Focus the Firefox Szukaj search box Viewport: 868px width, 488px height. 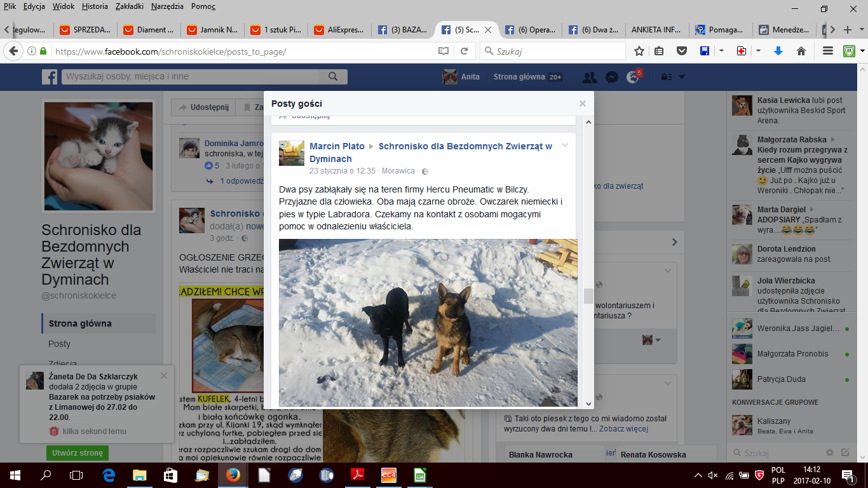[x=553, y=51]
